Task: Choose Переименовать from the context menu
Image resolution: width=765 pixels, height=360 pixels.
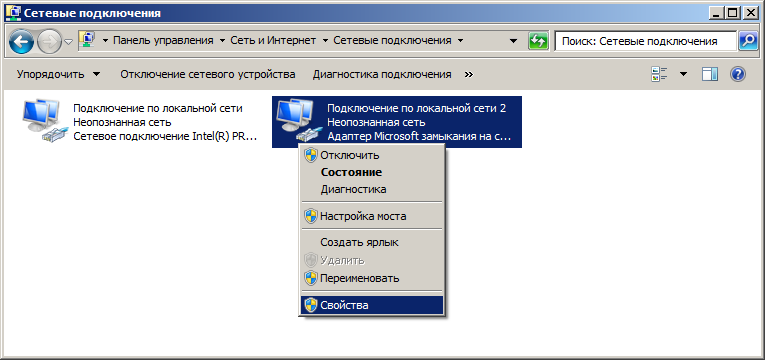Action: (x=372, y=279)
